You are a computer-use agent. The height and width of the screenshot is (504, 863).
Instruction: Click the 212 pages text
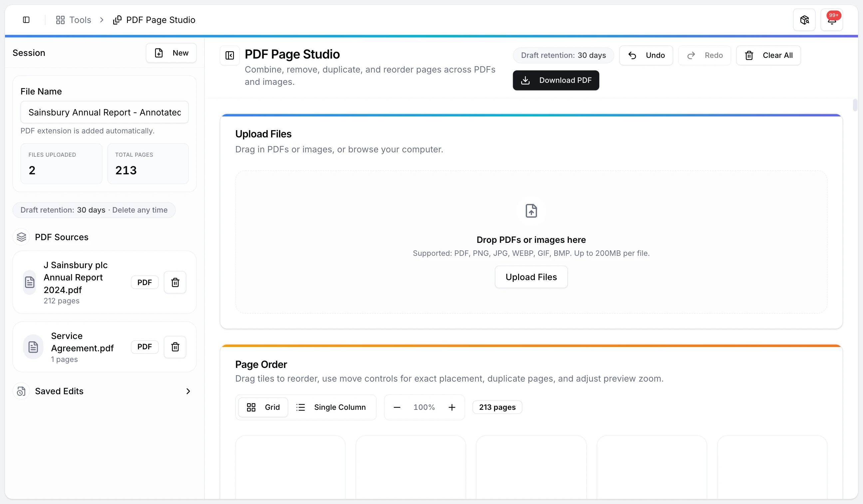pyautogui.click(x=62, y=301)
